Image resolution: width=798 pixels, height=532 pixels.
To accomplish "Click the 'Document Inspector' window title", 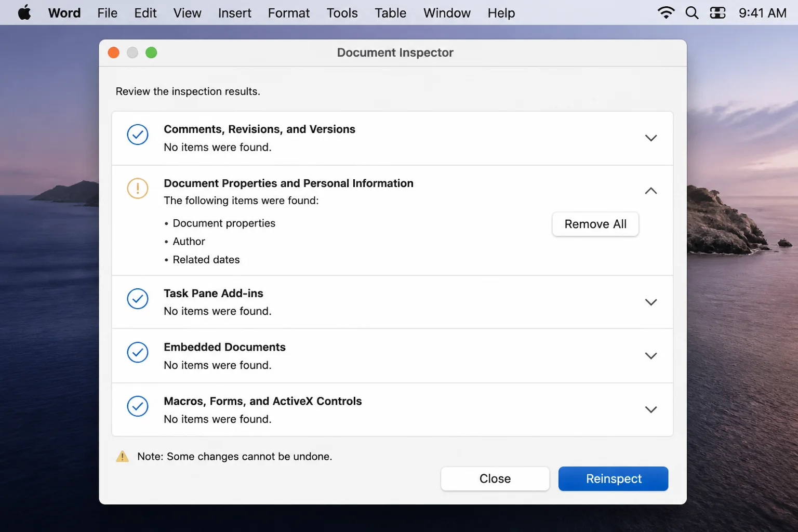I will (395, 52).
